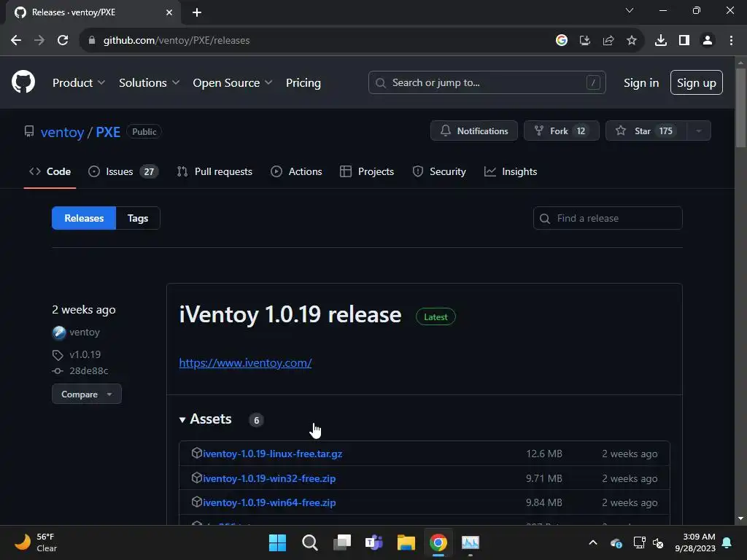Open Task View on taskbar
This screenshot has width=747, height=560.
click(x=342, y=542)
